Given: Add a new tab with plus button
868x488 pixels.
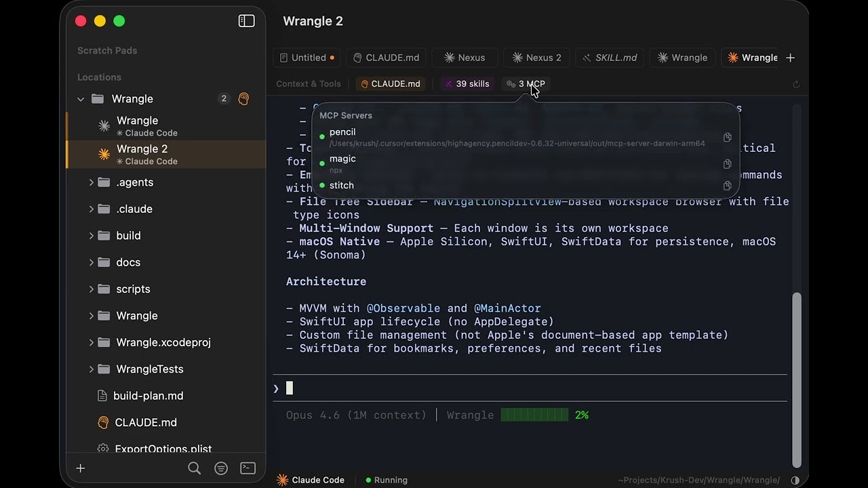Looking at the screenshot, I should [x=790, y=58].
